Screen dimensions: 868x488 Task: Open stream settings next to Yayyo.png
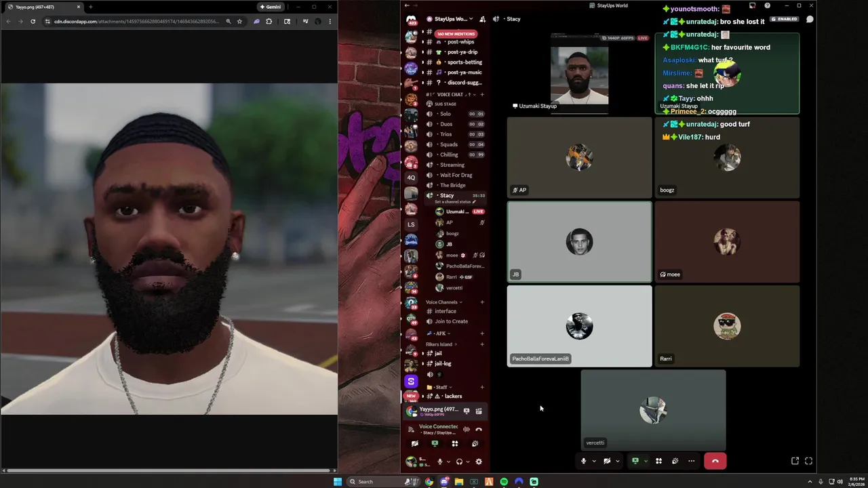[479, 411]
